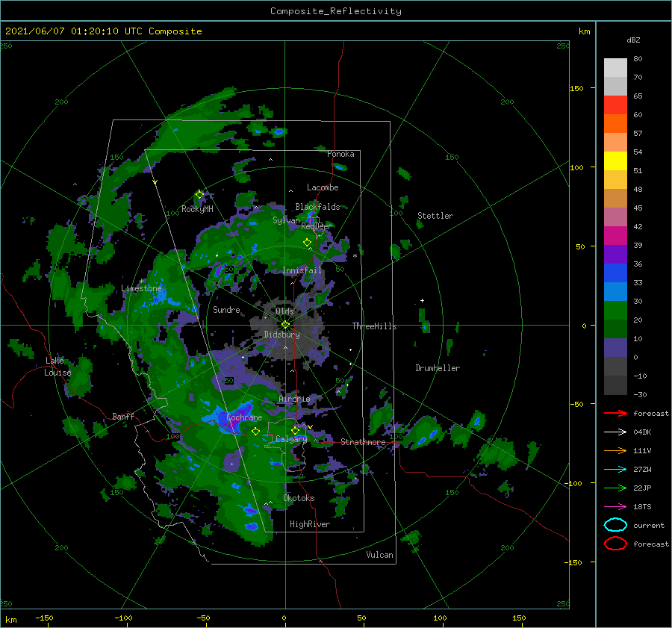
Task: Click the dBZ legend heading
Action: [x=633, y=40]
